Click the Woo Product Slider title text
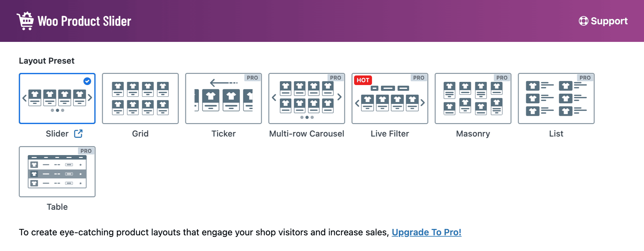Image resolution: width=644 pixels, height=251 pixels. click(84, 21)
